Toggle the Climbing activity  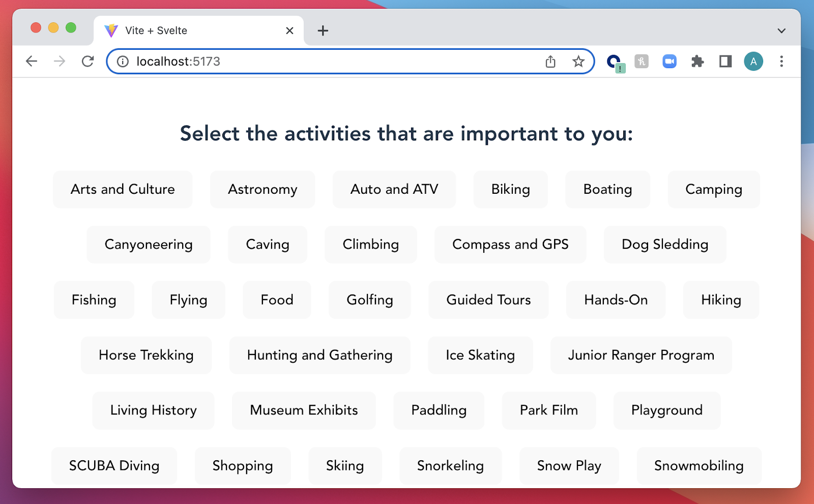pyautogui.click(x=371, y=245)
